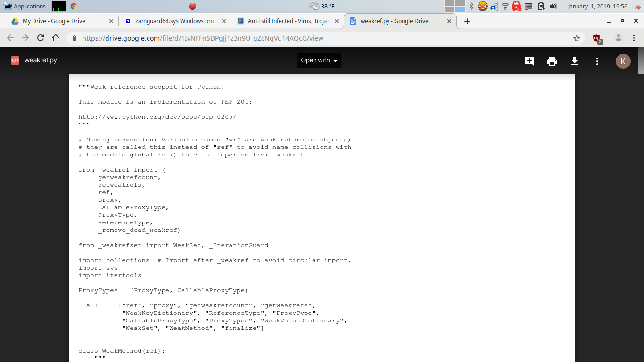Add a comment to the file

[529, 61]
